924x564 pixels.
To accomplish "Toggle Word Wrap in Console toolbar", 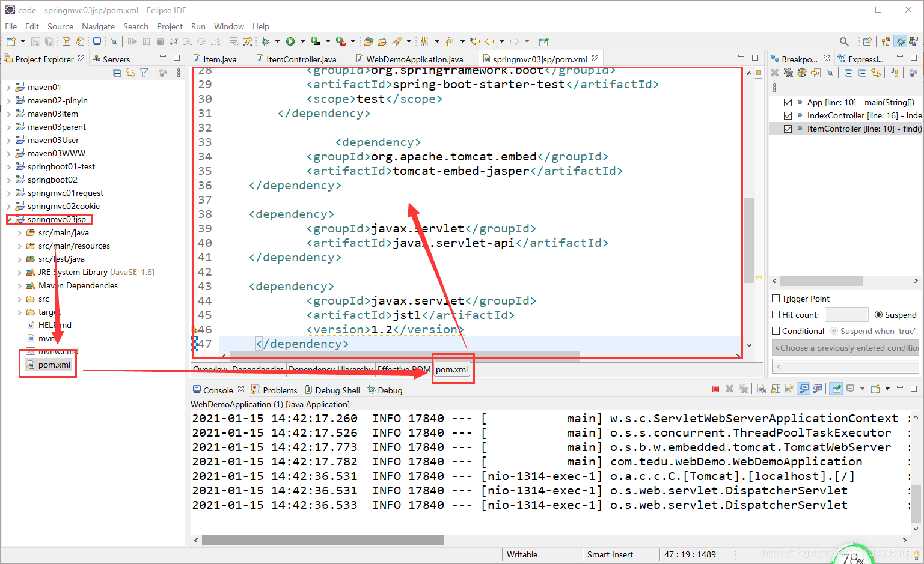I will [789, 389].
